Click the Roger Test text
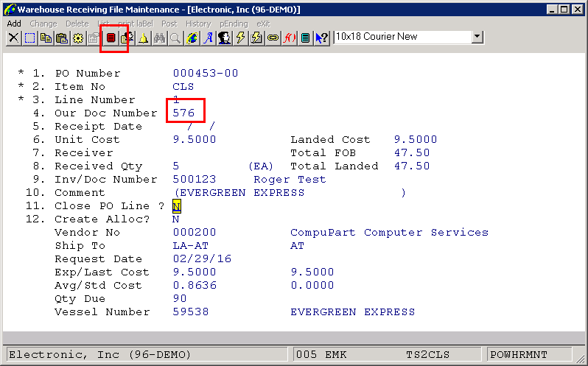 pyautogui.click(x=290, y=180)
